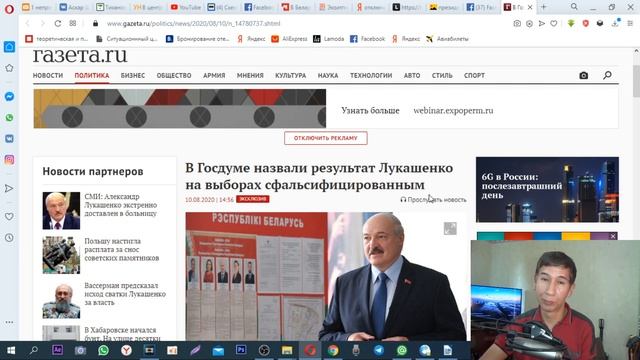Open the sidebar history clock icon
Screen dimensions: 640x360
[9, 238]
